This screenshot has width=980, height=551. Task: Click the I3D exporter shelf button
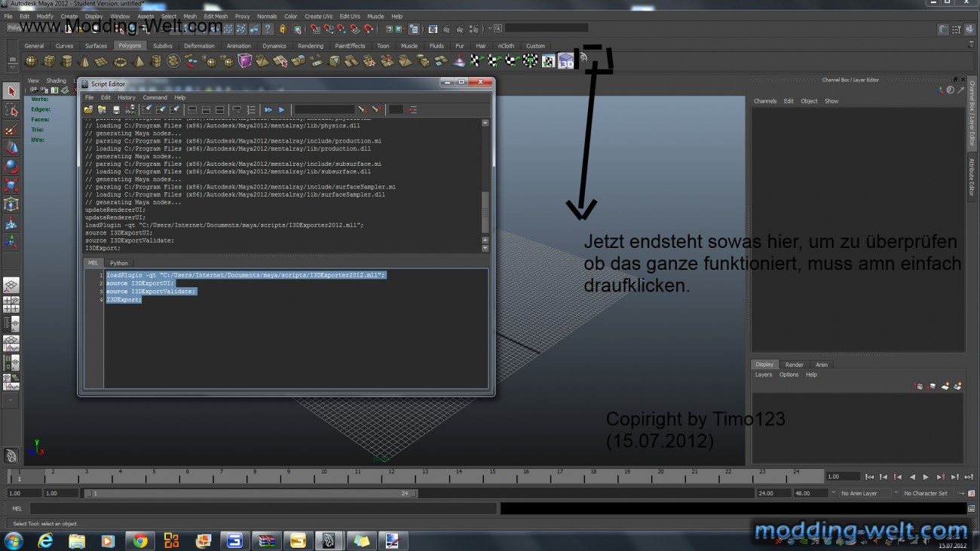tap(566, 61)
